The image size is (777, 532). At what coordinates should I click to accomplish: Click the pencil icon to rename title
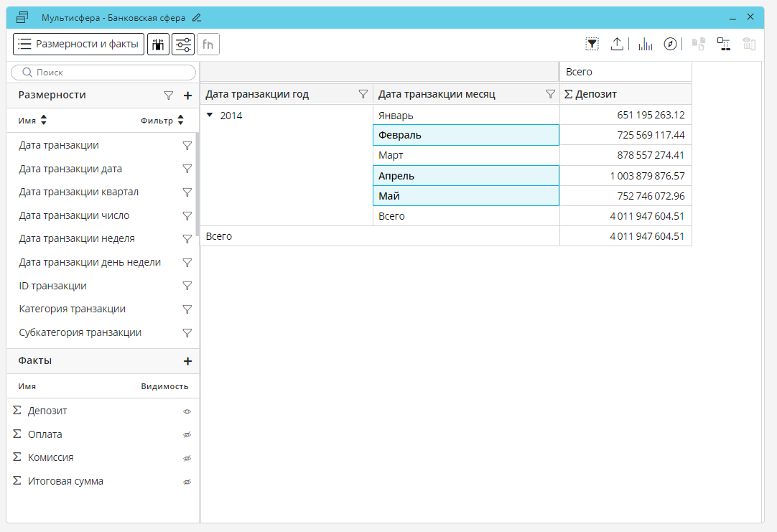click(197, 17)
